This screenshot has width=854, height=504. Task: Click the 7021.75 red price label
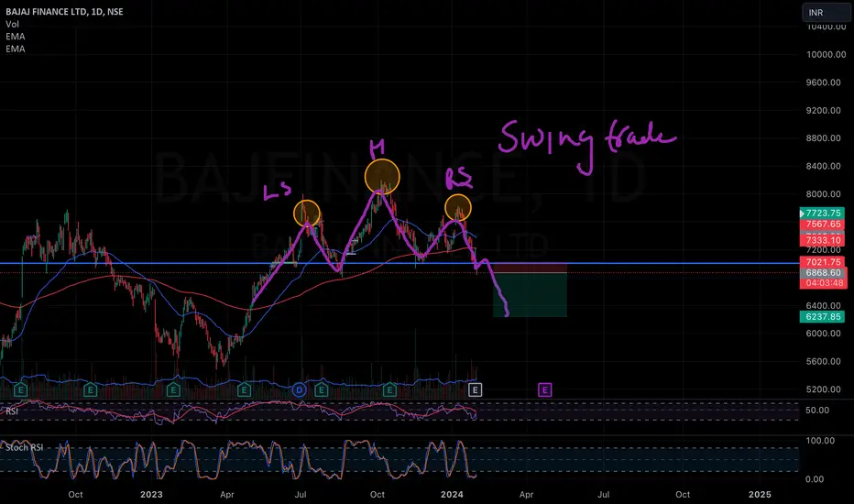point(822,262)
